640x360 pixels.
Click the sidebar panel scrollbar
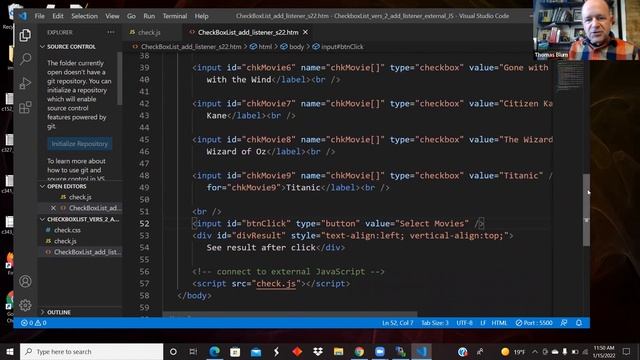[120, 78]
